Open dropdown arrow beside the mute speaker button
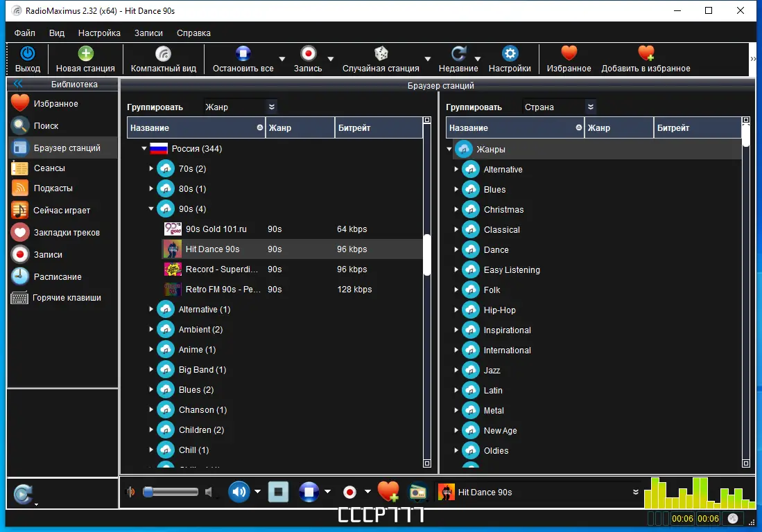762x532 pixels. [257, 492]
